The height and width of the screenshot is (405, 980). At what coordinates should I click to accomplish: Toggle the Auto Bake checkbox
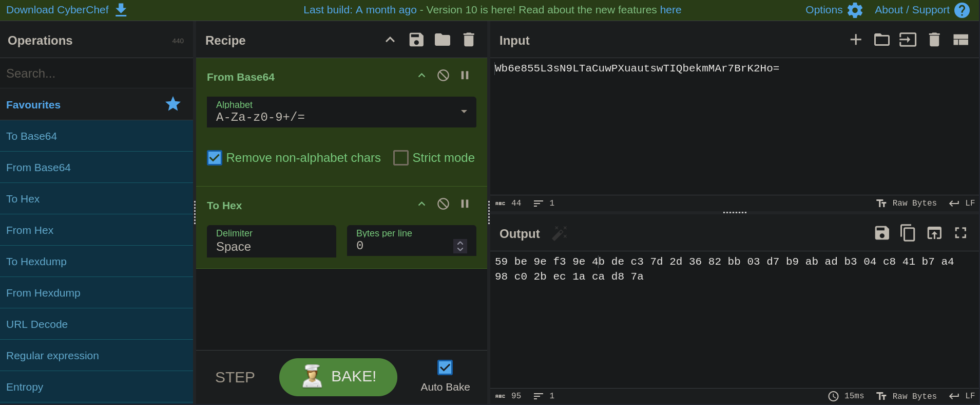coord(445,367)
